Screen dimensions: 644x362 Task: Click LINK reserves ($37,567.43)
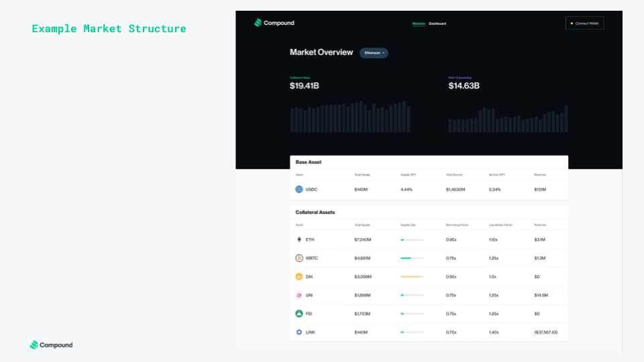click(546, 333)
